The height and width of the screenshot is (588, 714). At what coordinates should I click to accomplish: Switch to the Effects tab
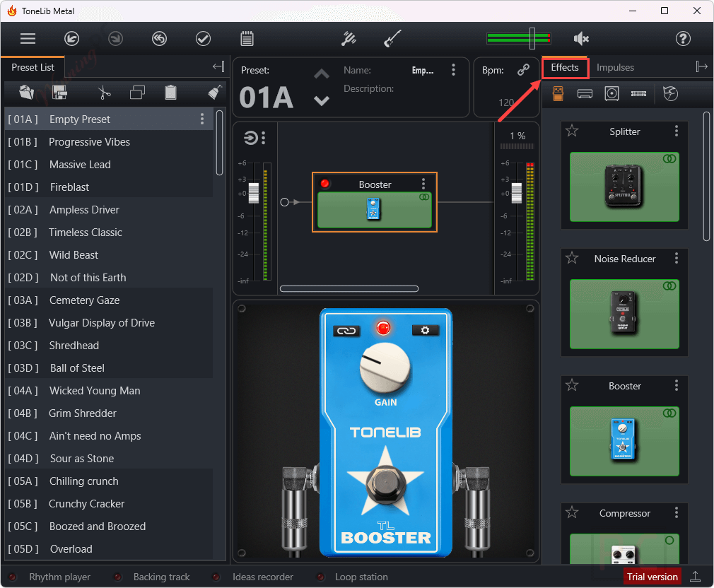click(x=565, y=67)
